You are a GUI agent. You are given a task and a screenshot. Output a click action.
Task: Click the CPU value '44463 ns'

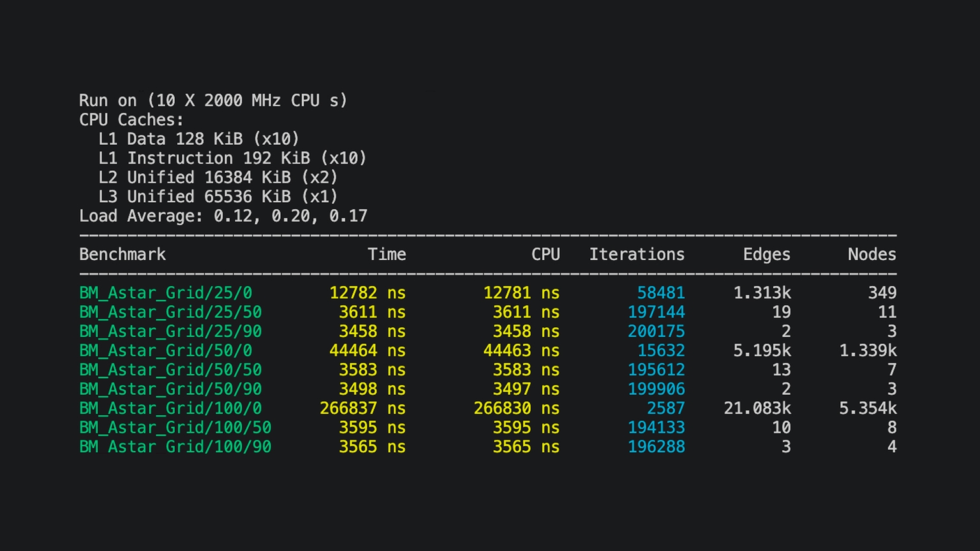521,350
